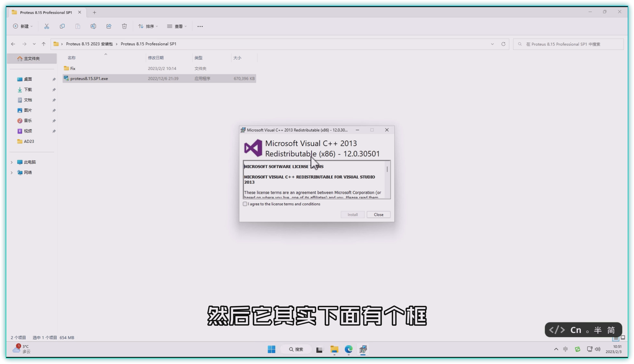Image resolution: width=634 pixels, height=364 pixels.
Task: Sort by 名称 (Name) column header
Action: click(x=71, y=58)
